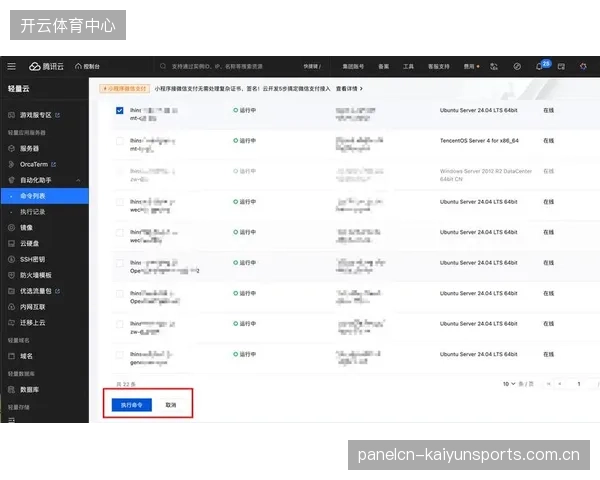
Task: Open the account avatar icon
Action: (583, 67)
